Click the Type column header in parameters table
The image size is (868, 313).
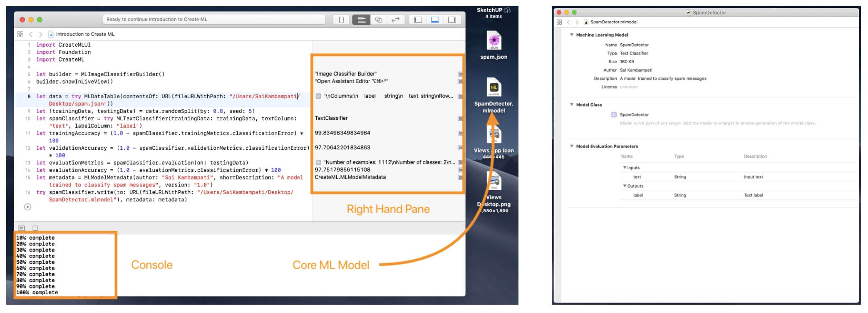click(x=679, y=156)
